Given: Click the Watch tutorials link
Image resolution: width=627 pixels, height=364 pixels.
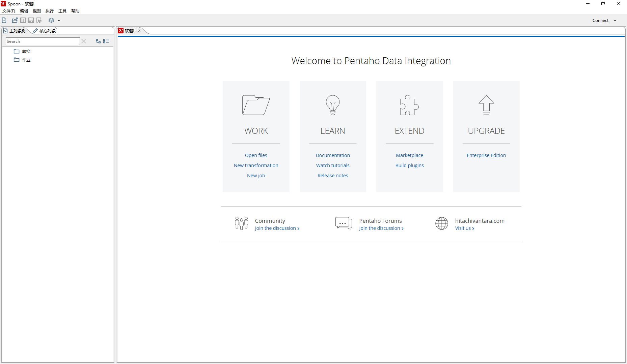Looking at the screenshot, I should [x=333, y=165].
